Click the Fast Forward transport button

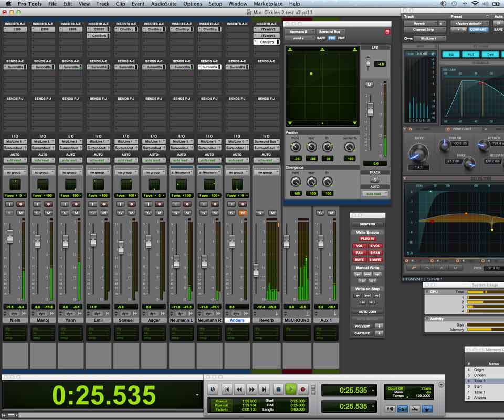pos(251,390)
